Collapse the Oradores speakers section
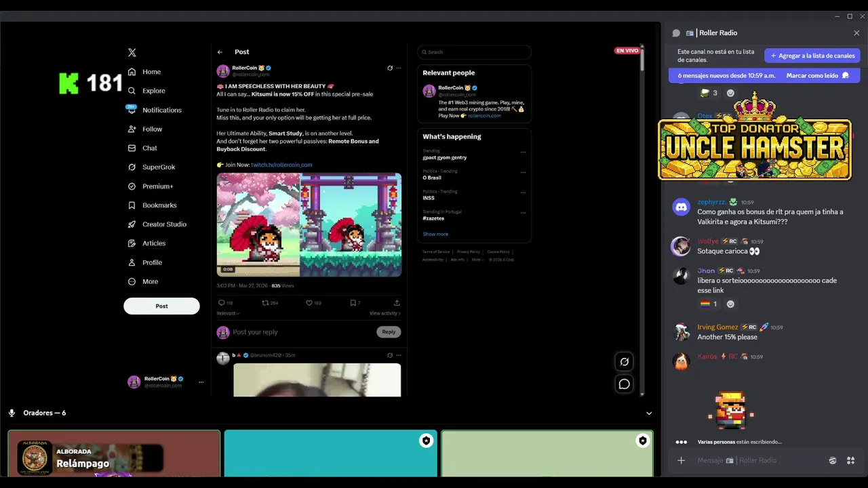 (649, 413)
